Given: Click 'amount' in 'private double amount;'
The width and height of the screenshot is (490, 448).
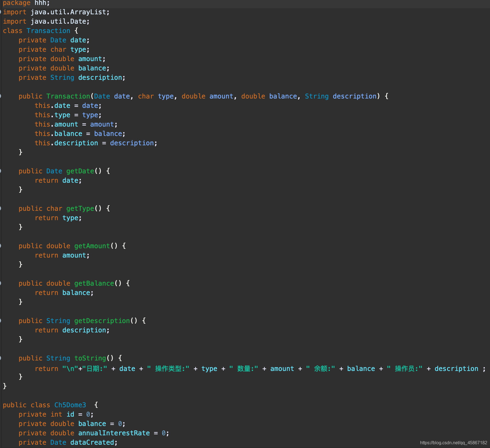Looking at the screenshot, I should [x=90, y=59].
